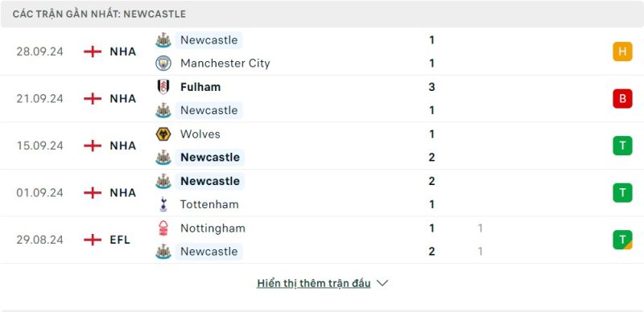
Task: Click Newcastle crest in 28.09.24 match
Action: point(163,40)
